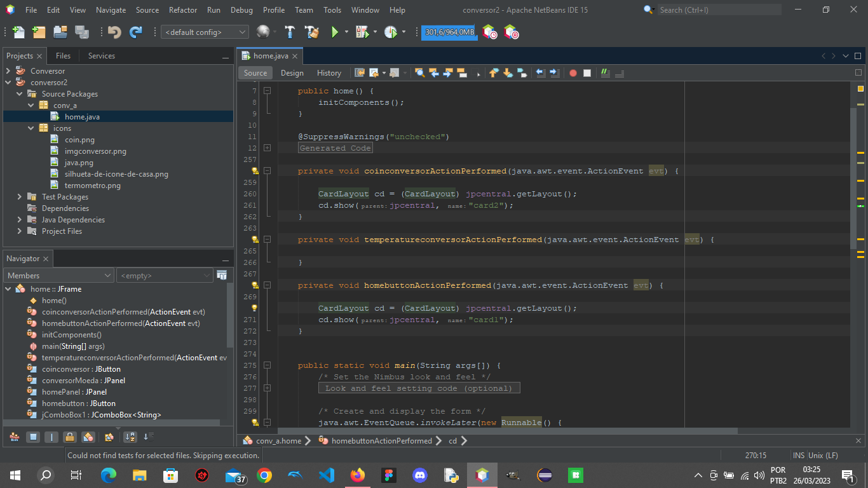Screen dimensions: 868x488
Task: Collapse the conversor2 project node
Action: (8, 83)
